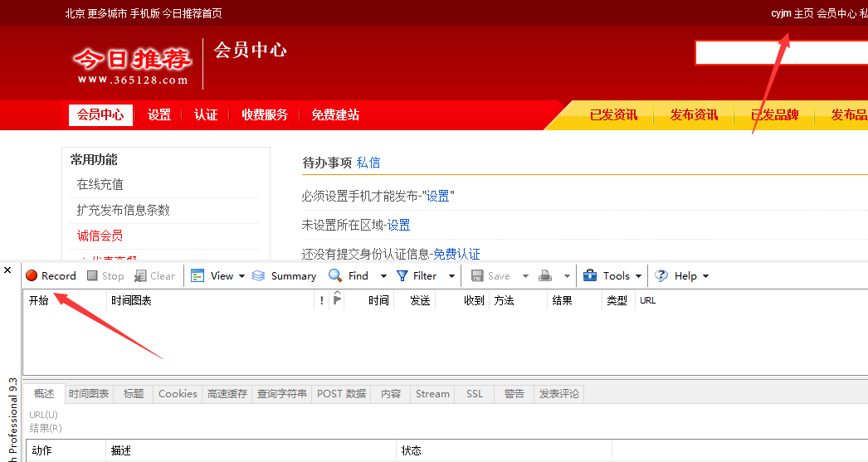Click the Help question mark icon
868x462 pixels.
[661, 275]
